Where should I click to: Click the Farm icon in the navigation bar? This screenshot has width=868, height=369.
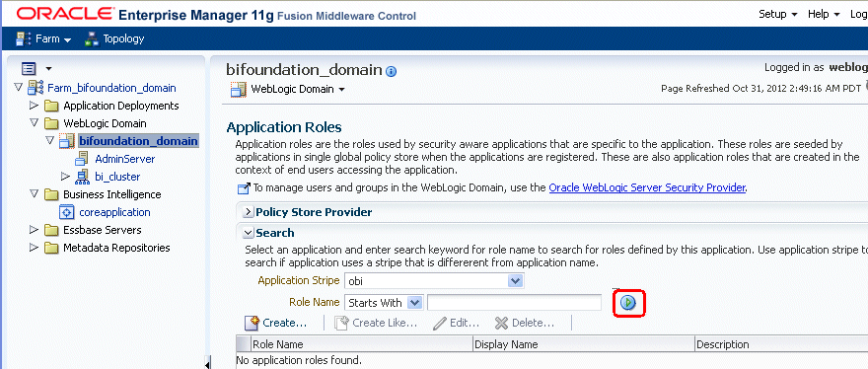(x=24, y=38)
